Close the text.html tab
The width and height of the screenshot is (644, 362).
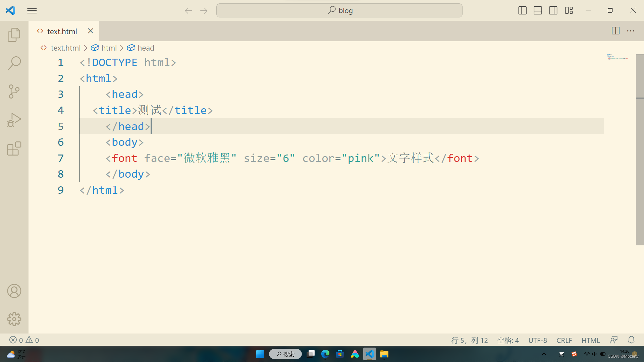tap(91, 31)
